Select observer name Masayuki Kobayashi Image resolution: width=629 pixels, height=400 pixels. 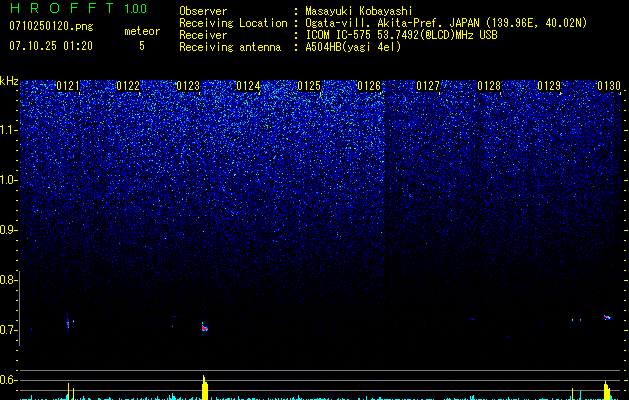pos(359,11)
